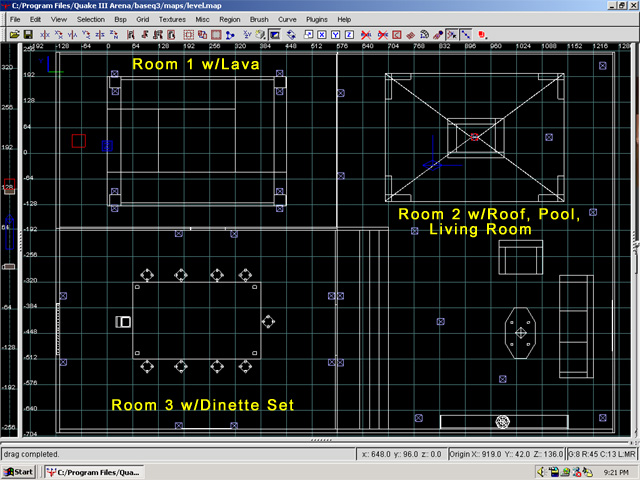
Task: Open the Edit menu
Action: tap(35, 19)
